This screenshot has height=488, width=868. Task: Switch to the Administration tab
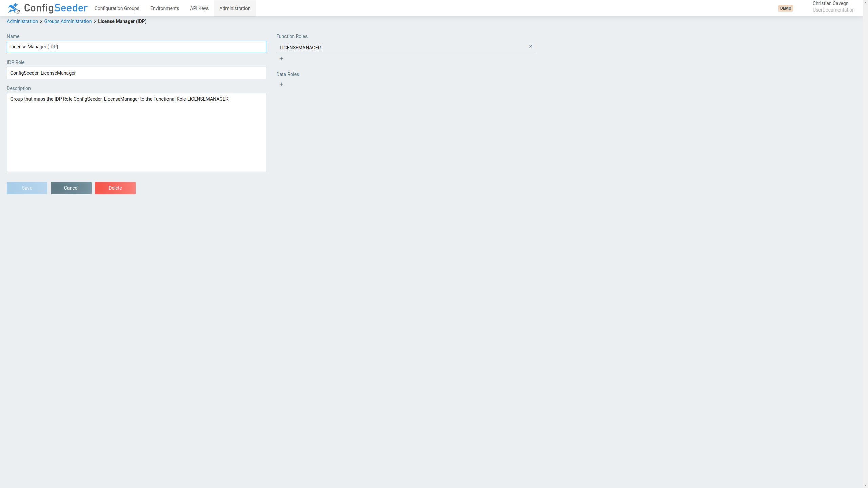pyautogui.click(x=235, y=8)
